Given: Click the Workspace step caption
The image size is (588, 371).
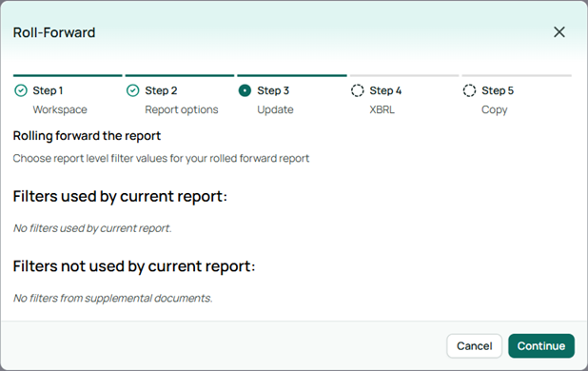Looking at the screenshot, I should (60, 109).
